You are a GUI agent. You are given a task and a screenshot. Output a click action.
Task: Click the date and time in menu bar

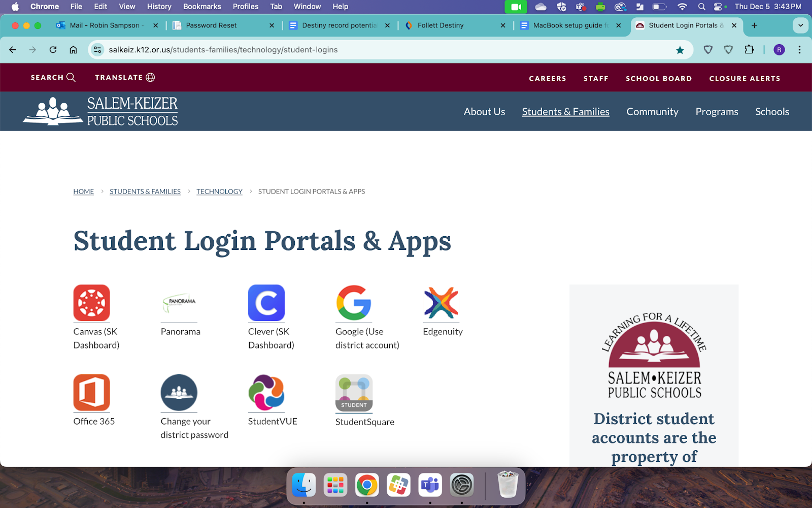click(x=768, y=7)
